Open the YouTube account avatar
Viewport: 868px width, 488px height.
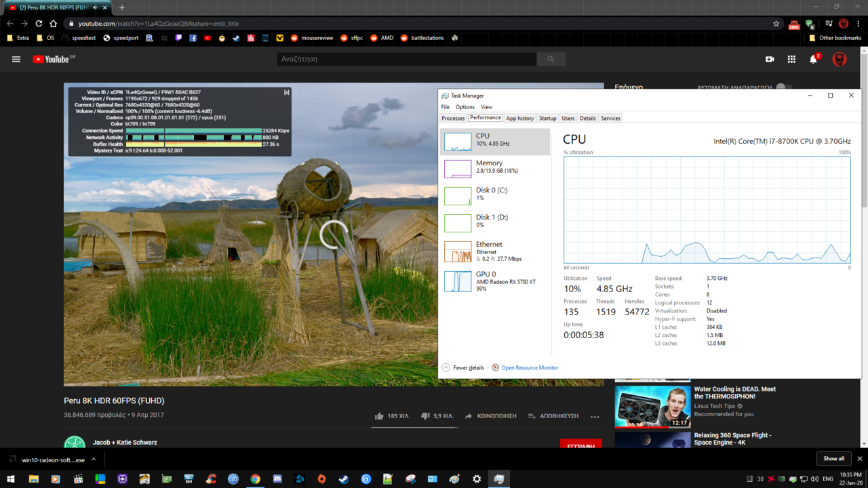pyautogui.click(x=840, y=59)
